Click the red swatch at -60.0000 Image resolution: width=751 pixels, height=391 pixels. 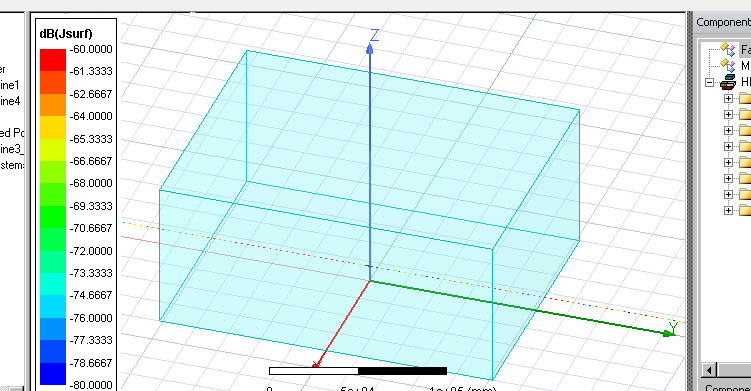[x=53, y=60]
